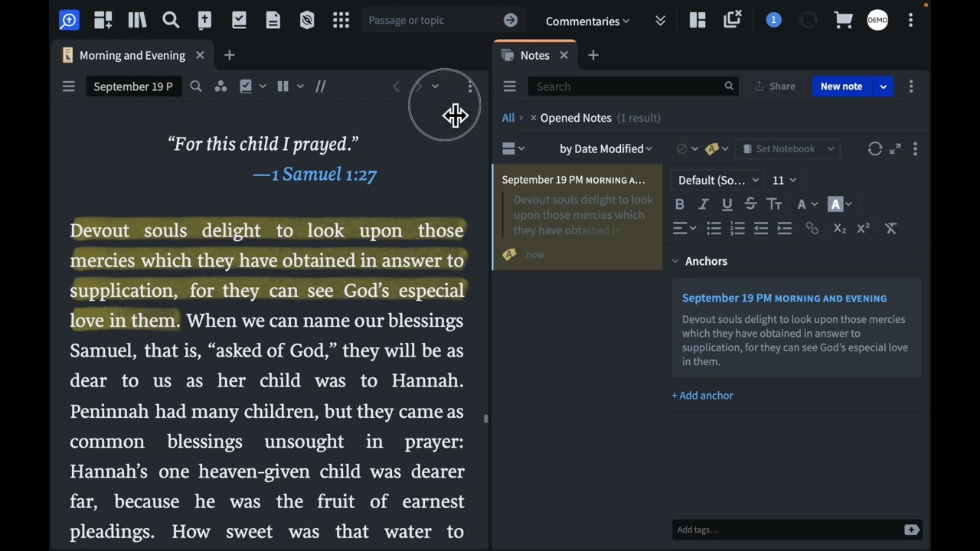Open the visual filters three-dots icon
This screenshot has height=551, width=980.
coord(220,86)
